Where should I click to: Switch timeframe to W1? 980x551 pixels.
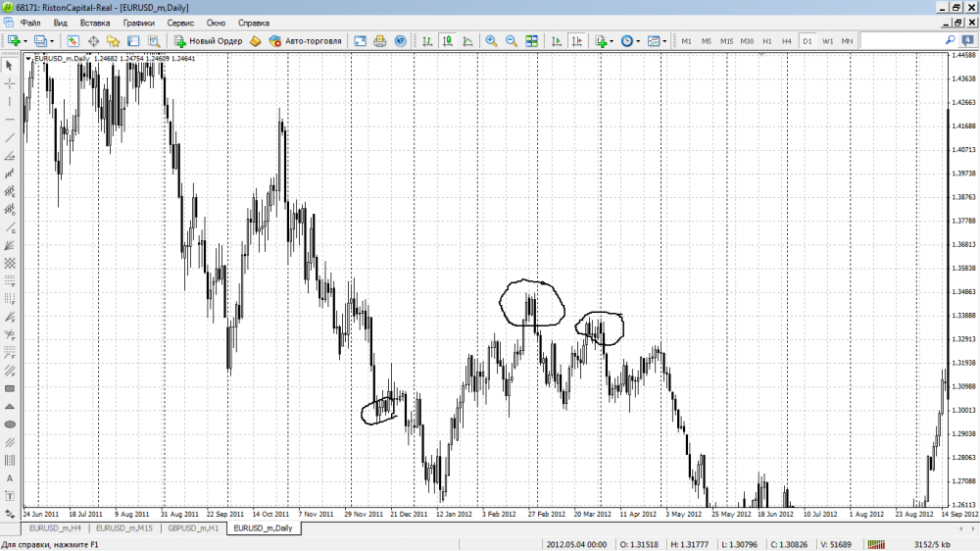827,41
